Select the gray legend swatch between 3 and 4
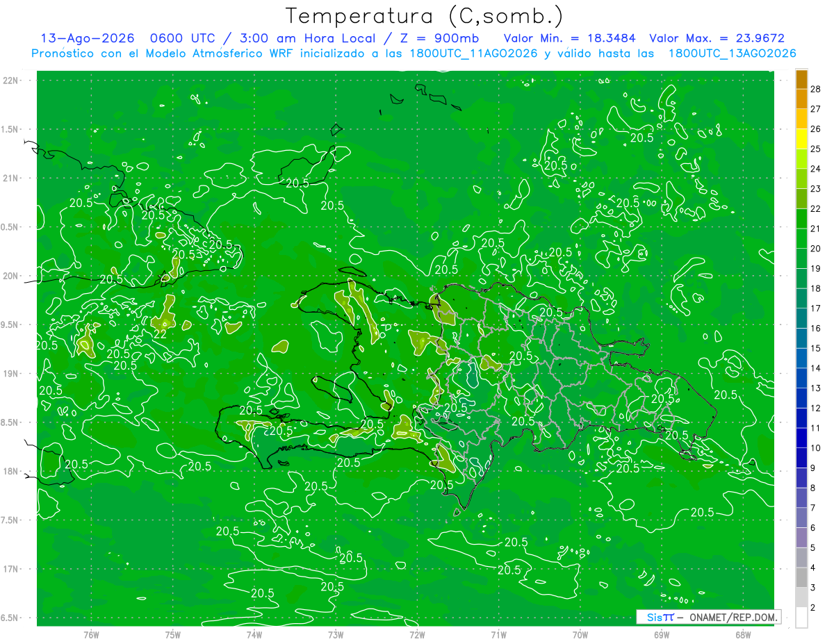Image resolution: width=834 pixels, height=644 pixels. tap(801, 578)
